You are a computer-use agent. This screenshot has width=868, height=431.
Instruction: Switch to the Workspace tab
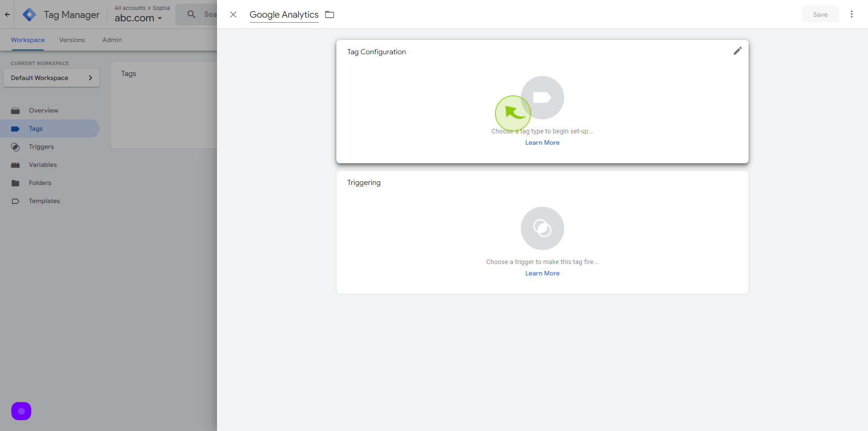coord(28,40)
